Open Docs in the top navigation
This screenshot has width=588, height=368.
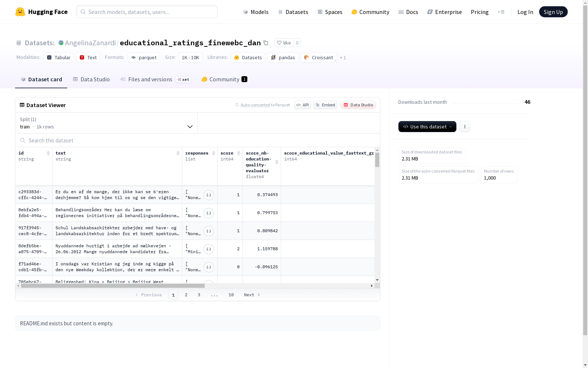tap(408, 12)
